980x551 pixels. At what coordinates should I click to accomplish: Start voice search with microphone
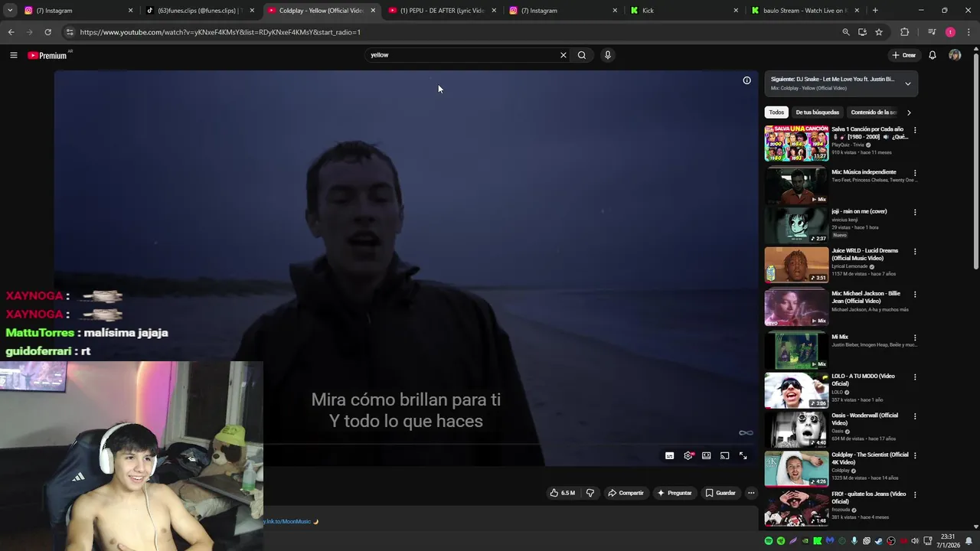coord(608,55)
